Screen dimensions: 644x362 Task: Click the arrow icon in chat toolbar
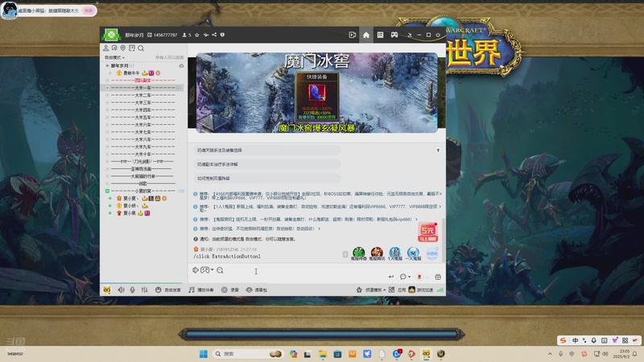(x=196, y=270)
